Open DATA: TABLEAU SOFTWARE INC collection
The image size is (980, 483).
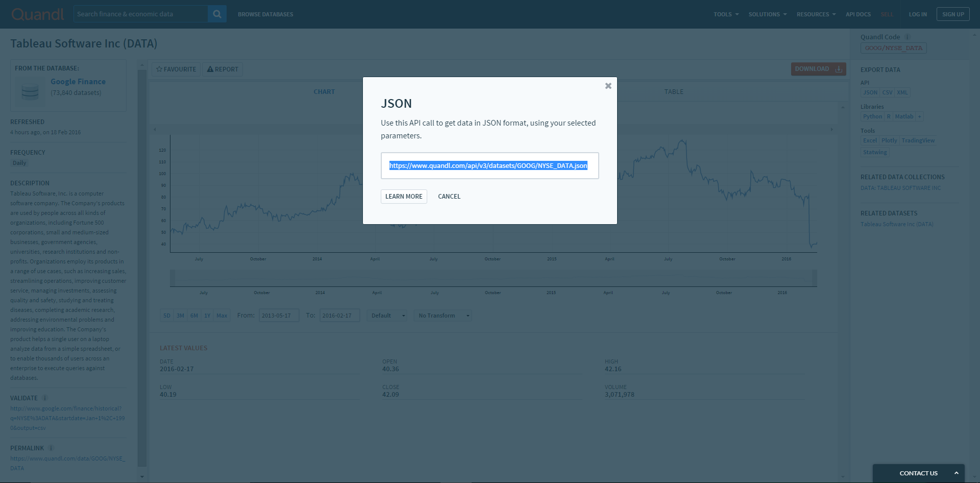pyautogui.click(x=900, y=188)
